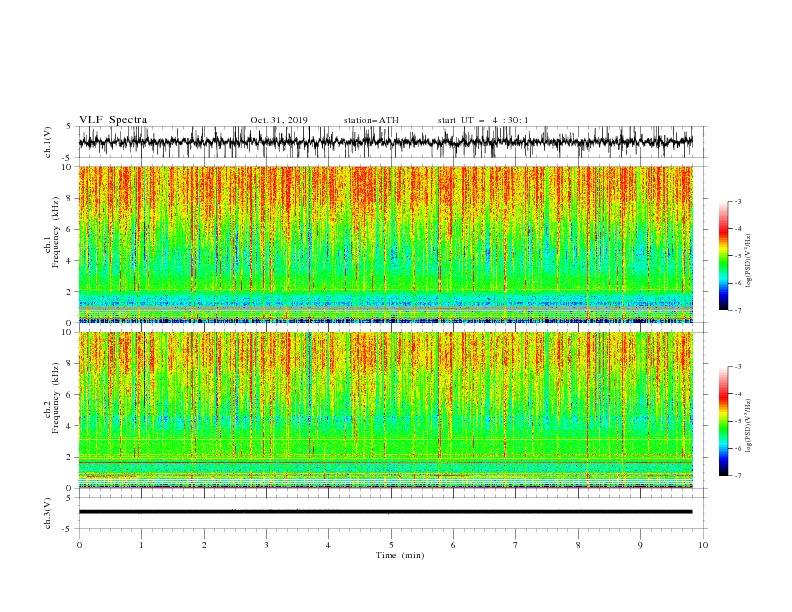The height and width of the screenshot is (612, 792).
Task: Click time axis tick label "6" below the plots
Action: (453, 545)
